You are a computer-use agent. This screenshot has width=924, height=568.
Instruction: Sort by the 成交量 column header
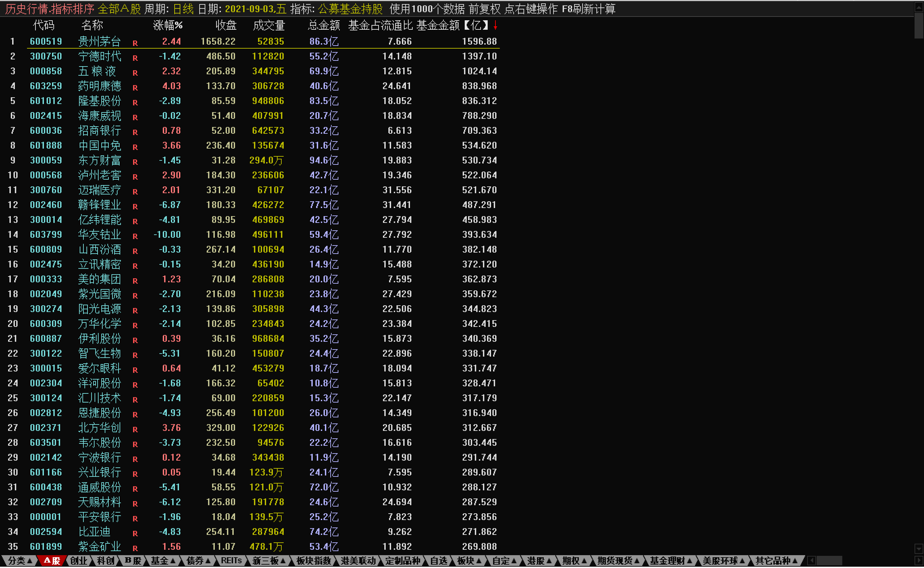click(268, 25)
